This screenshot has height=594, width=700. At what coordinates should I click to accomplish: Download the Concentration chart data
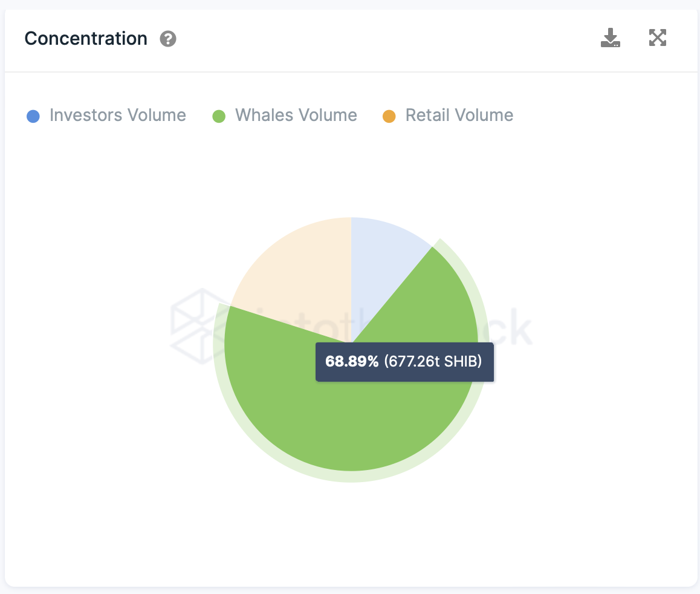point(610,38)
